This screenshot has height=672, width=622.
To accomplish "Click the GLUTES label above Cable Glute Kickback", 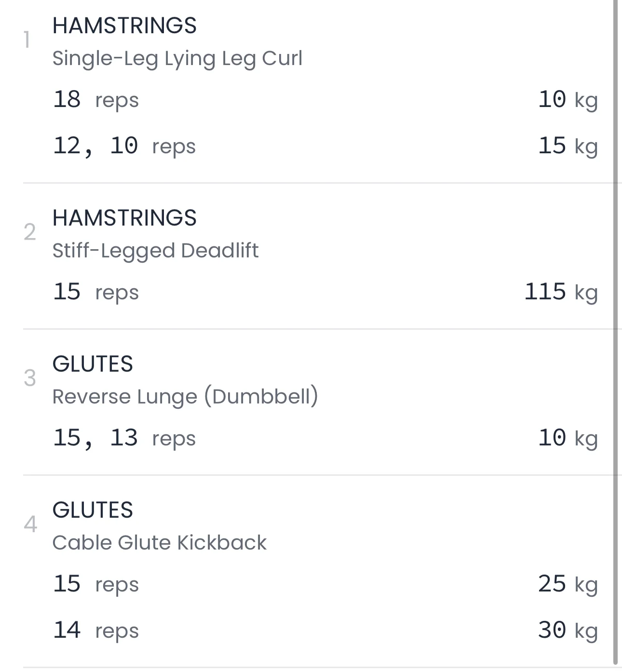I will (x=93, y=510).
